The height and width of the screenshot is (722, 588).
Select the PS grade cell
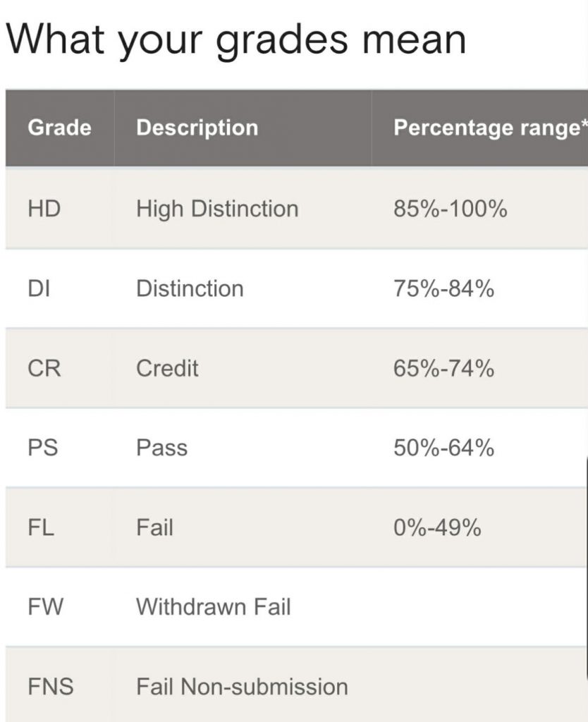[x=43, y=448]
